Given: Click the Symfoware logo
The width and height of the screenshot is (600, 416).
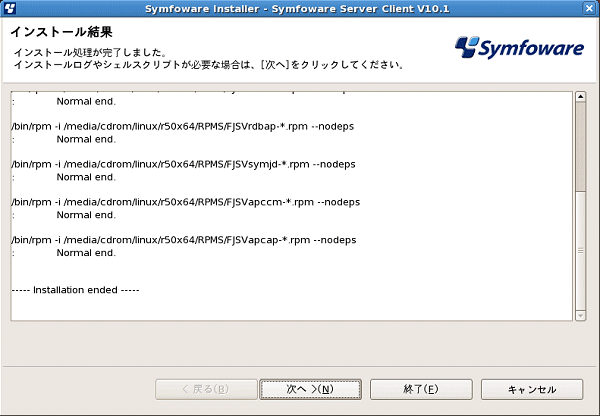Looking at the screenshot, I should (x=519, y=48).
